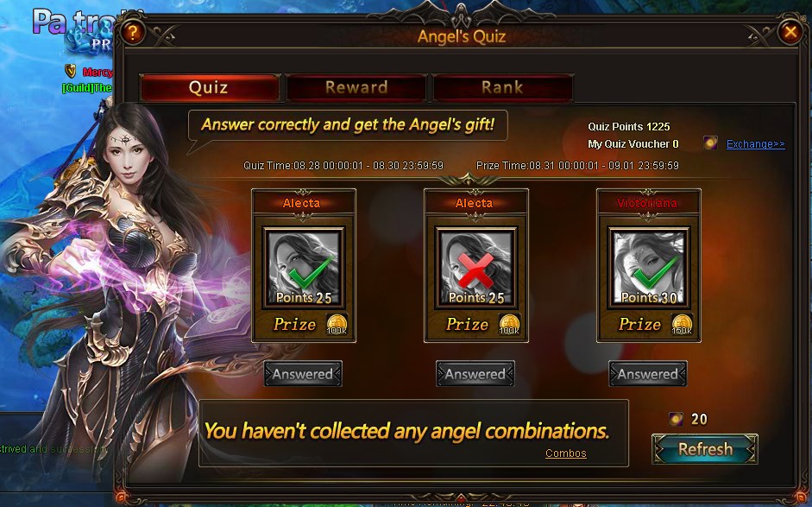This screenshot has height=507, width=812.
Task: Close the Angel's Quiz window
Action: (x=790, y=33)
